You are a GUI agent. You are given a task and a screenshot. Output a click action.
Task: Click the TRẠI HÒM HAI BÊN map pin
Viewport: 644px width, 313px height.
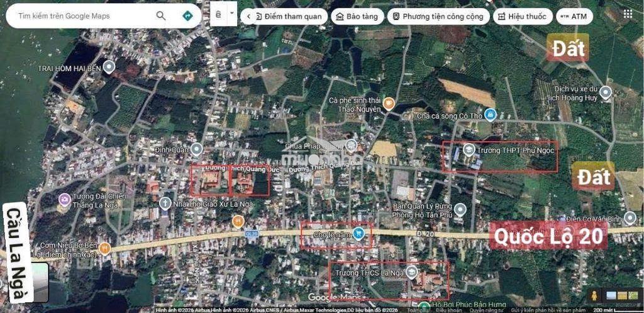(108, 67)
